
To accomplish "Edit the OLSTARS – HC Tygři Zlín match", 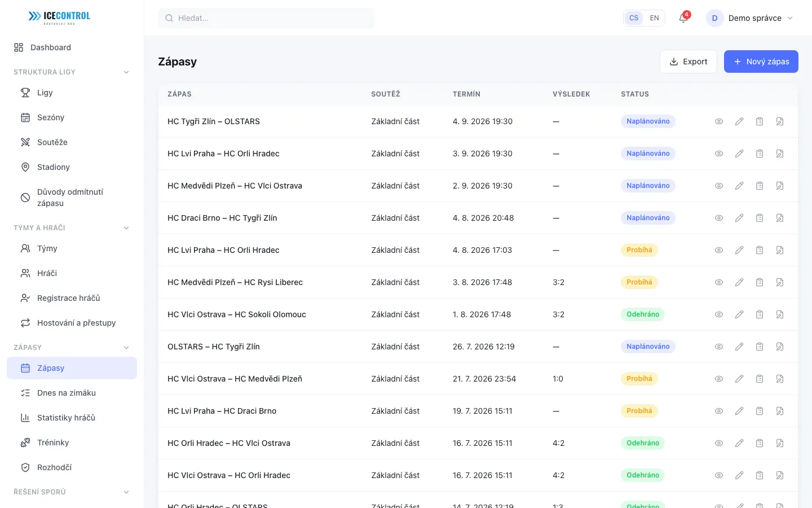I will tap(739, 347).
